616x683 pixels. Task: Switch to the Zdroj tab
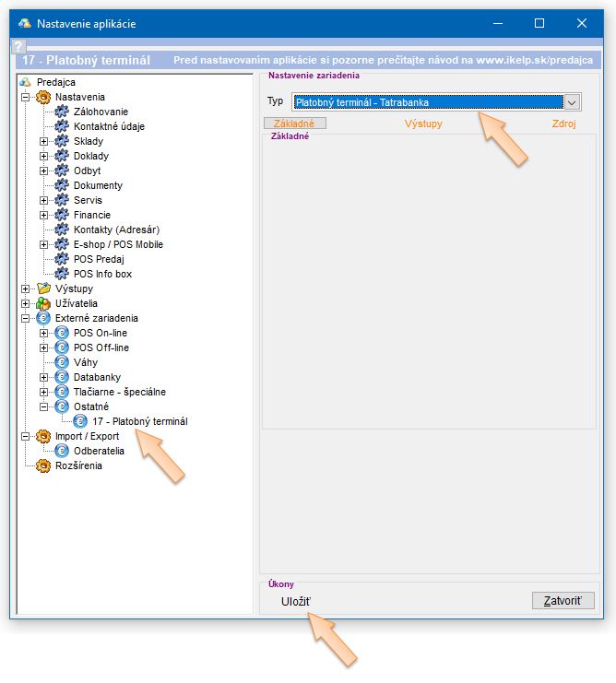(563, 124)
